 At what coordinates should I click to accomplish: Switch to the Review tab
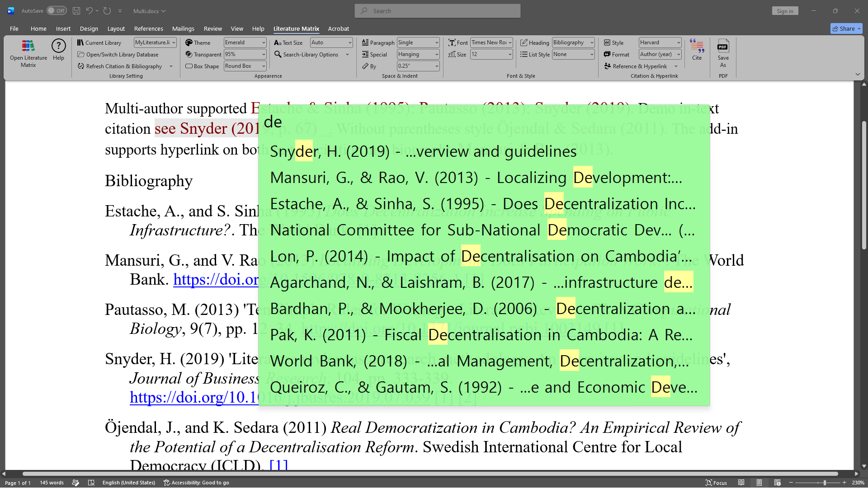[212, 28]
